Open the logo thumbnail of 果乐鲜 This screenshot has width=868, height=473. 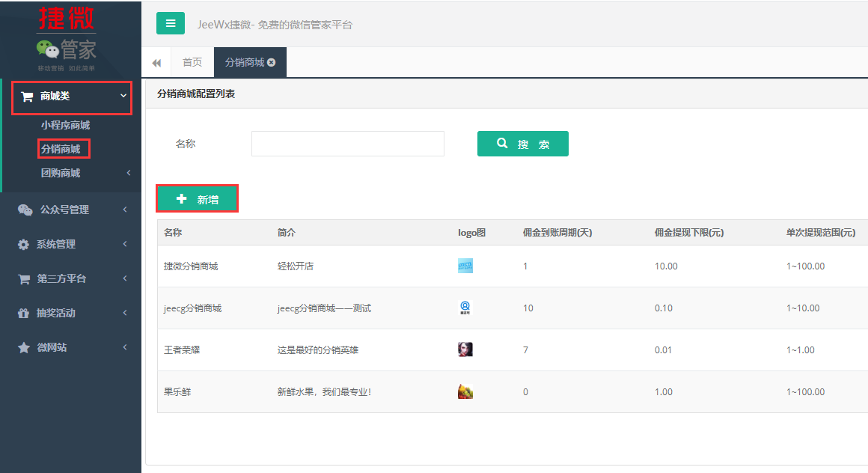465,391
